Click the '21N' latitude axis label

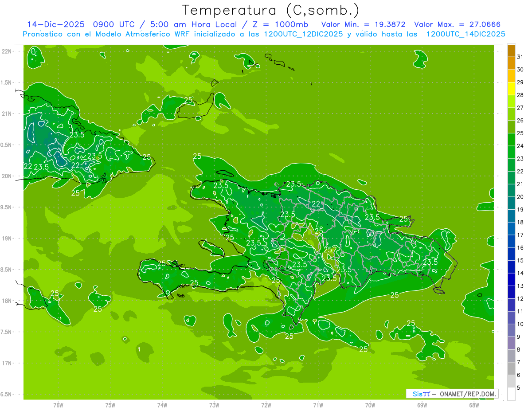(7, 114)
